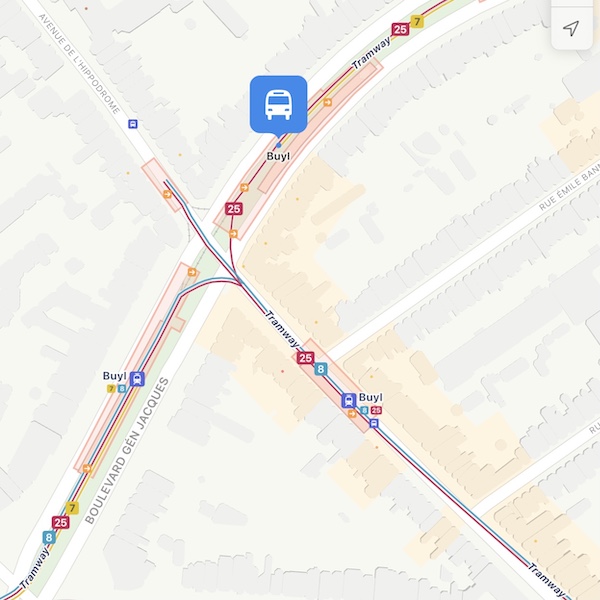Click the tram station icon beside line 8 badge

coord(349,401)
